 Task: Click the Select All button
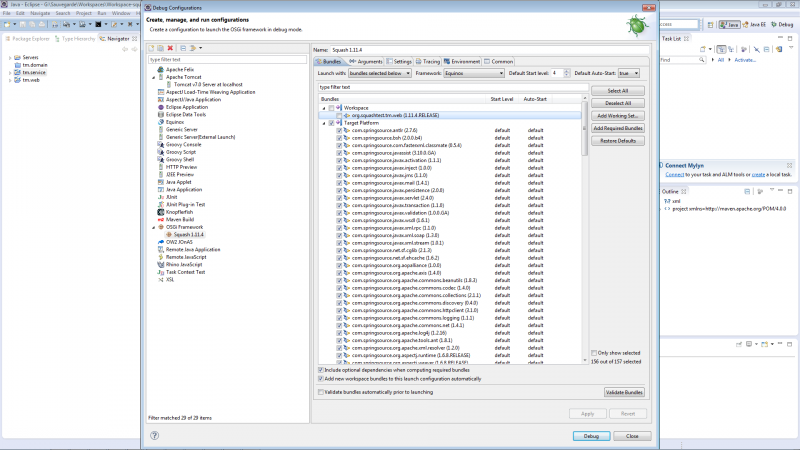pyautogui.click(x=618, y=91)
